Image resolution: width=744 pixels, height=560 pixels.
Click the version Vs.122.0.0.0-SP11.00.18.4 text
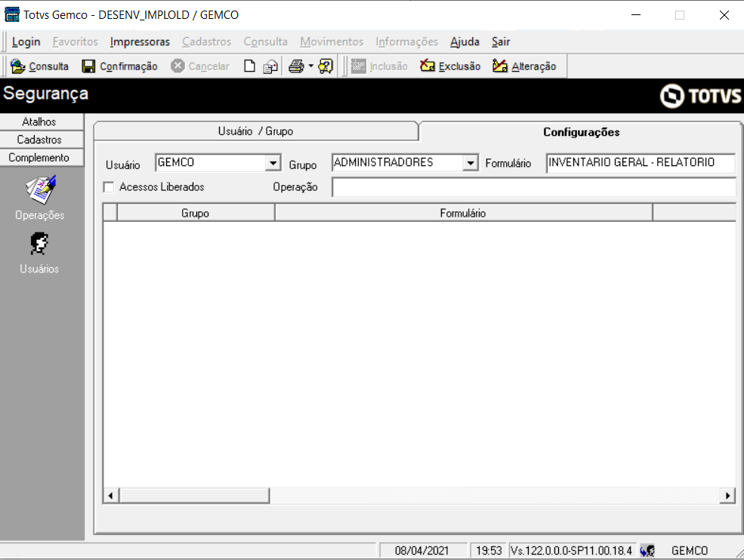tap(571, 550)
